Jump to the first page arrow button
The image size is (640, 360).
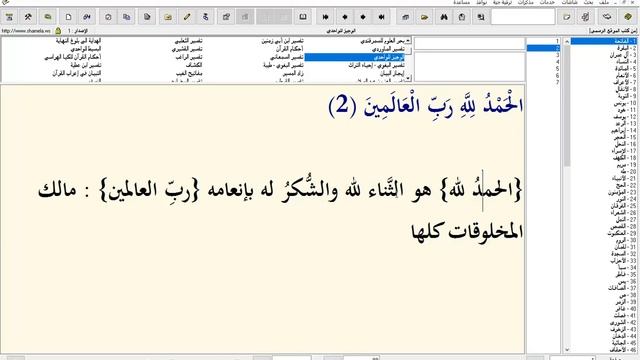325,17
